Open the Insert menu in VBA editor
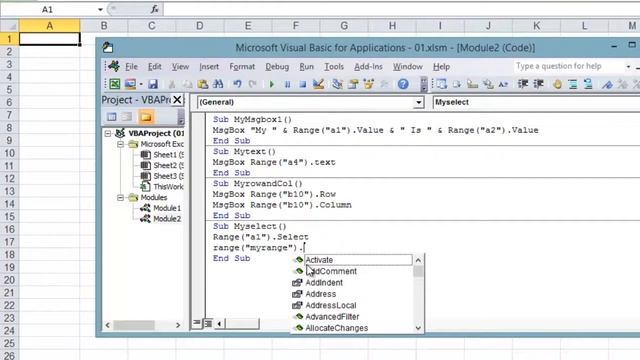 pos(209,67)
